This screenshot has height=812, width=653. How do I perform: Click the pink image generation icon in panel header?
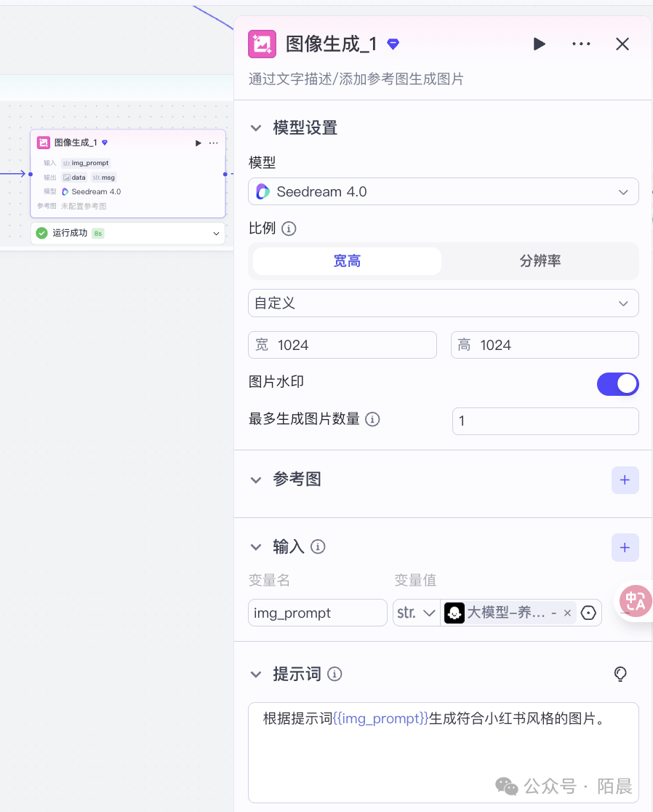pyautogui.click(x=262, y=44)
